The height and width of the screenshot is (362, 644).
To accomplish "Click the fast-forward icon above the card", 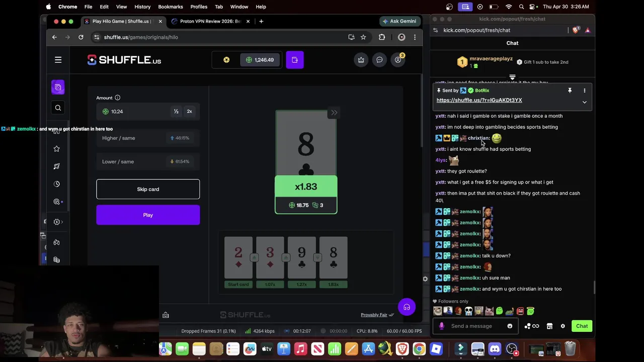I will tap(334, 113).
